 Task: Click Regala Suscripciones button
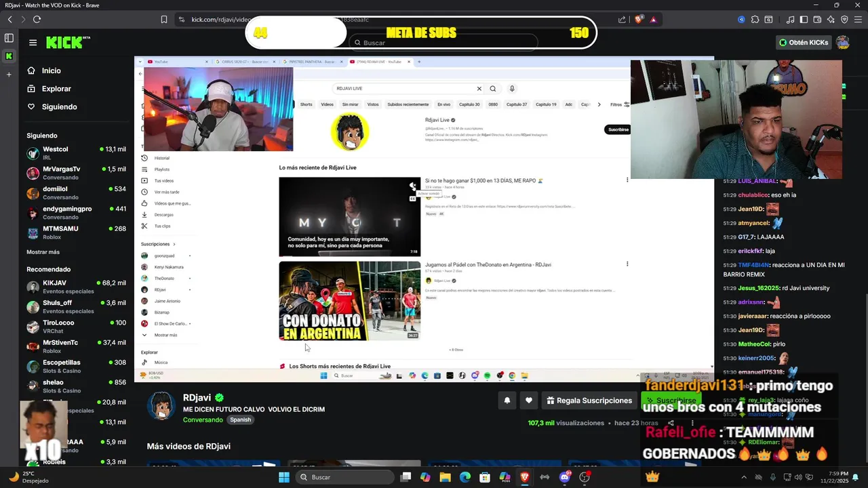[589, 401]
